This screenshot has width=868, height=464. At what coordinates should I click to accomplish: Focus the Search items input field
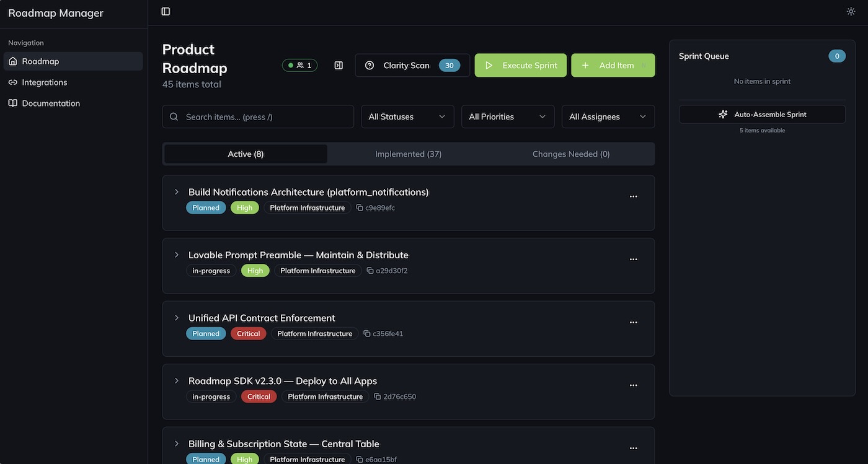coord(258,116)
